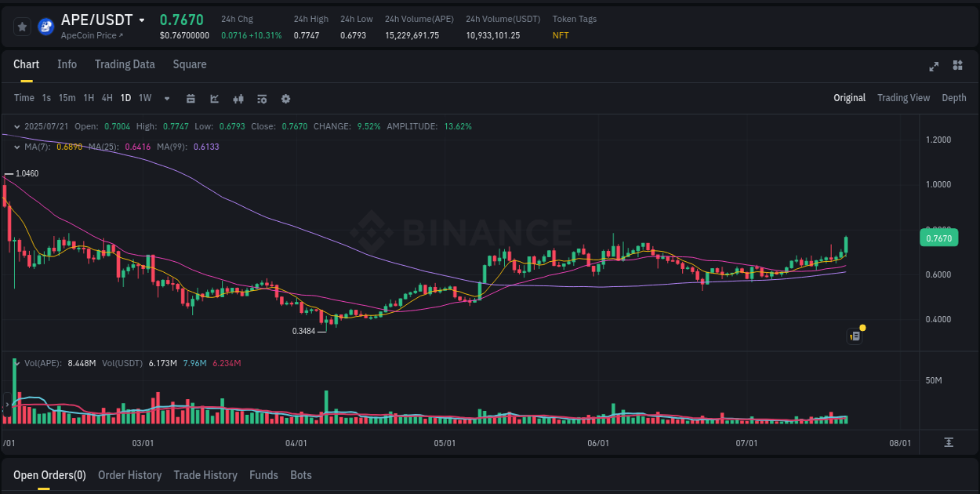
Task: Expand chart to fullscreen with arrows icon
Action: (x=934, y=67)
